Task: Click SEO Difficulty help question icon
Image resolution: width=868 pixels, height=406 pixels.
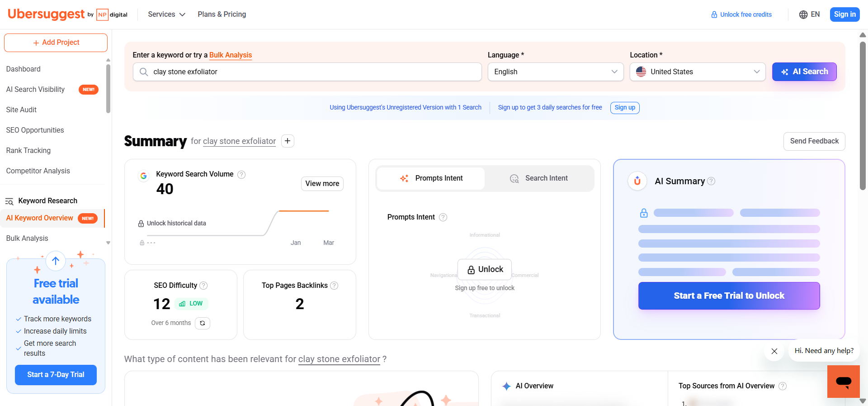Action: click(x=203, y=286)
